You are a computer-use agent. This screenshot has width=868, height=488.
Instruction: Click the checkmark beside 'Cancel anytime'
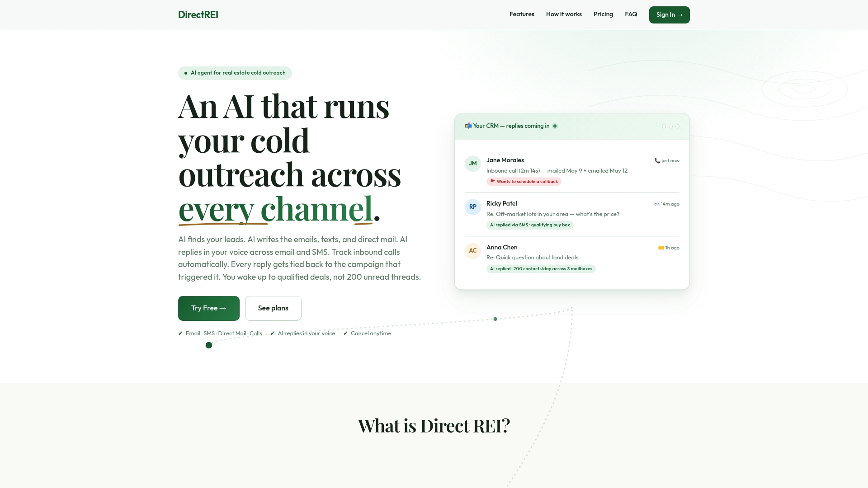point(345,333)
